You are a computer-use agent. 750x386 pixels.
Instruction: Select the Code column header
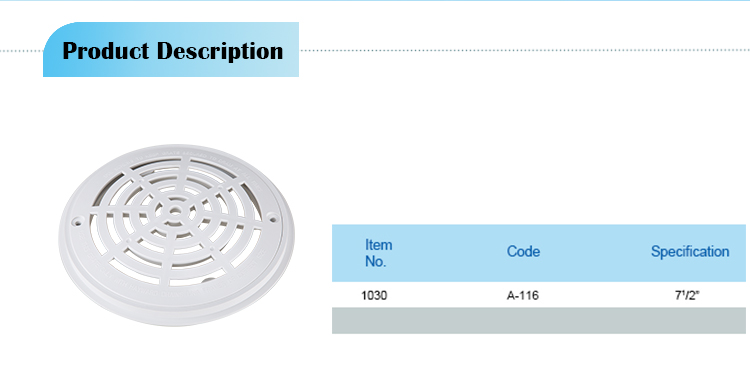(x=523, y=252)
